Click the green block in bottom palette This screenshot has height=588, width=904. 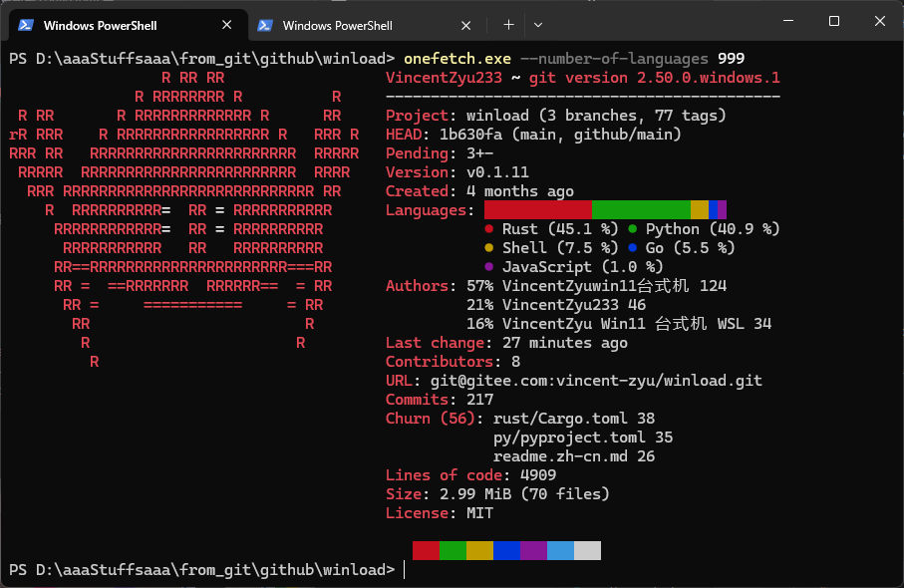(x=452, y=550)
